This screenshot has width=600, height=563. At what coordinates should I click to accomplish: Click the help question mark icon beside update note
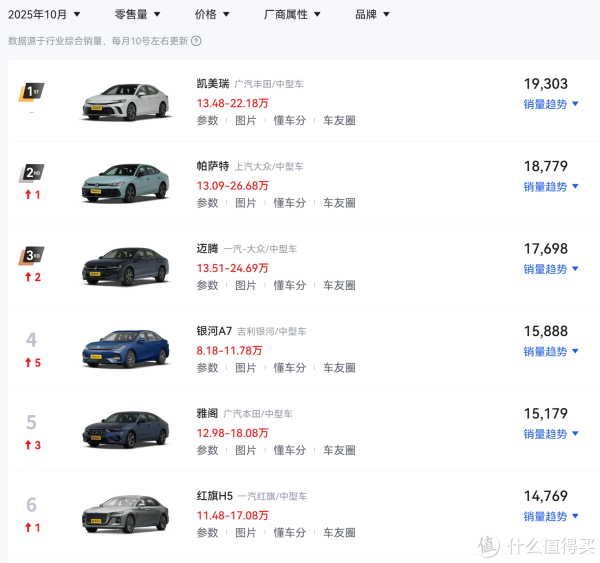point(195,42)
